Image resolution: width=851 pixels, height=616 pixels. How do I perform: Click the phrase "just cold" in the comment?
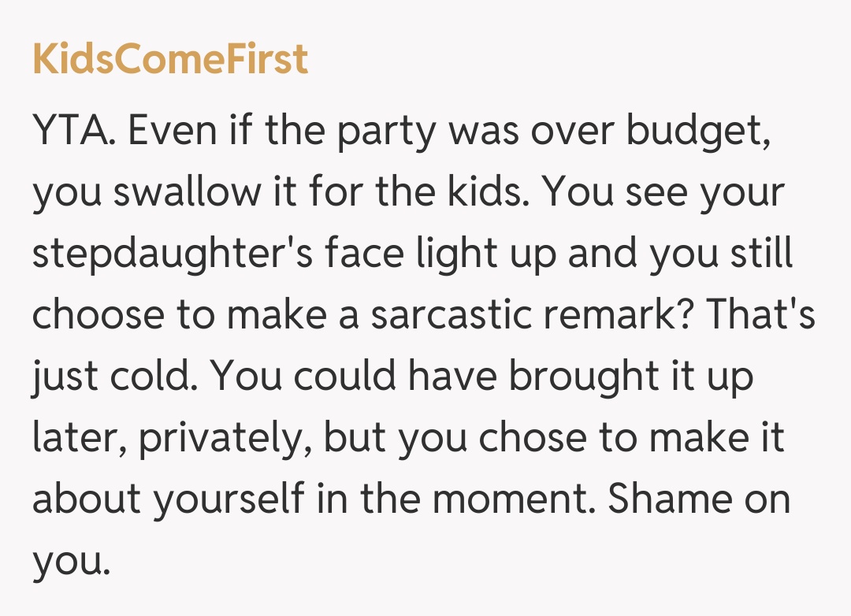pyautogui.click(x=107, y=377)
